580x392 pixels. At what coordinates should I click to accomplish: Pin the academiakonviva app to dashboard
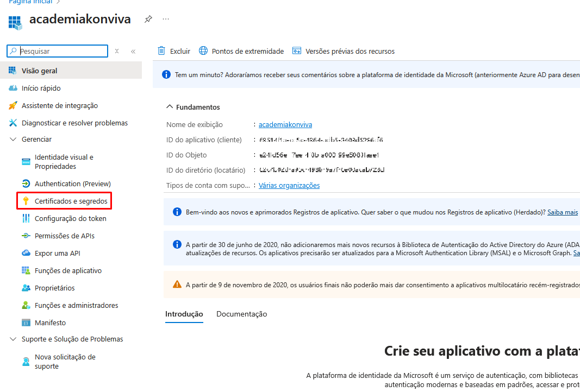pyautogui.click(x=148, y=19)
